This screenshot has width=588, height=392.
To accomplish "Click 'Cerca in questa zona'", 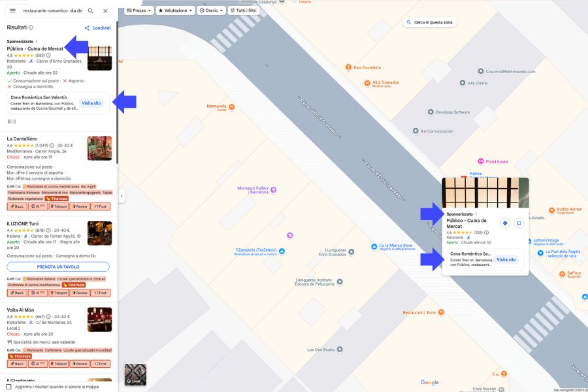I will pyautogui.click(x=430, y=22).
